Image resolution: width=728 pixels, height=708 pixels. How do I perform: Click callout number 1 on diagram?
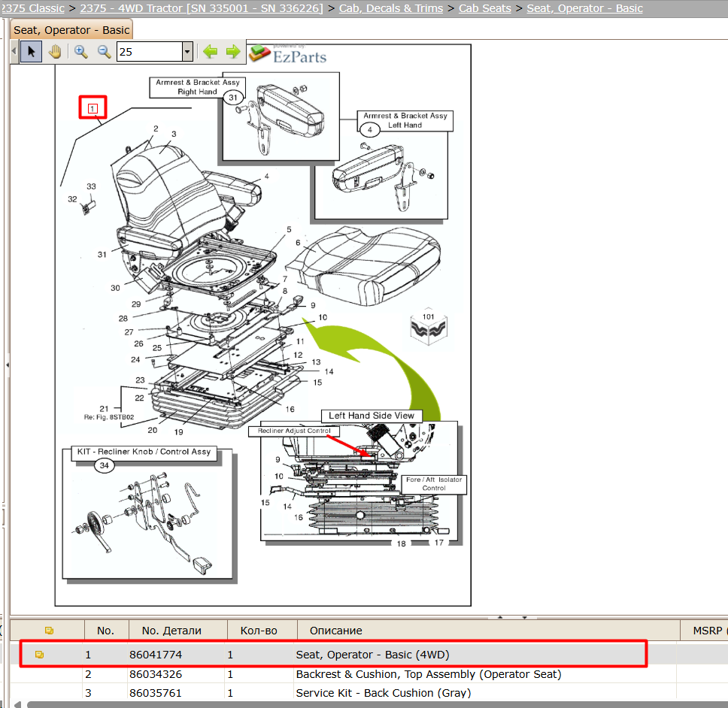[93, 108]
